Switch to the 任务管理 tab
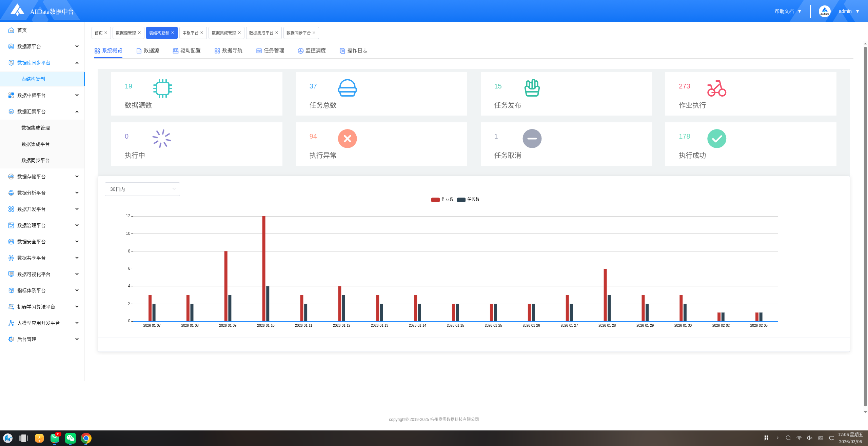 270,50
